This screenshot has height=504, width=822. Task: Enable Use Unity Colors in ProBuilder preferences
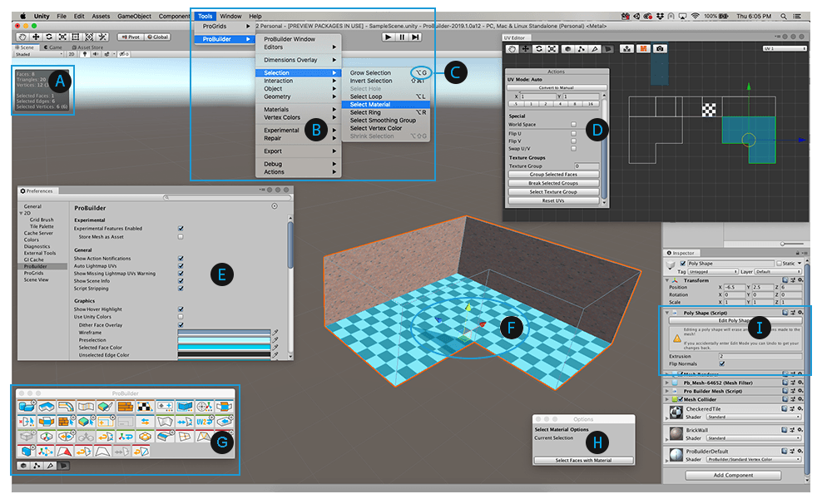181,317
